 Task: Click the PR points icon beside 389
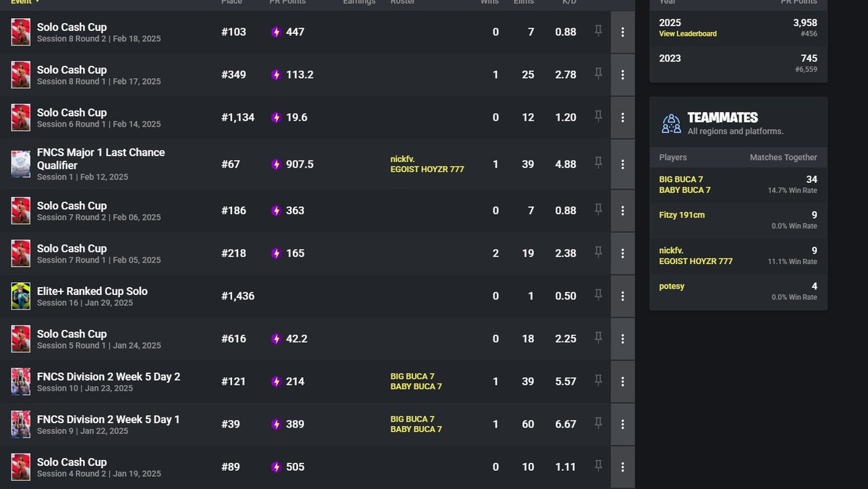(276, 424)
